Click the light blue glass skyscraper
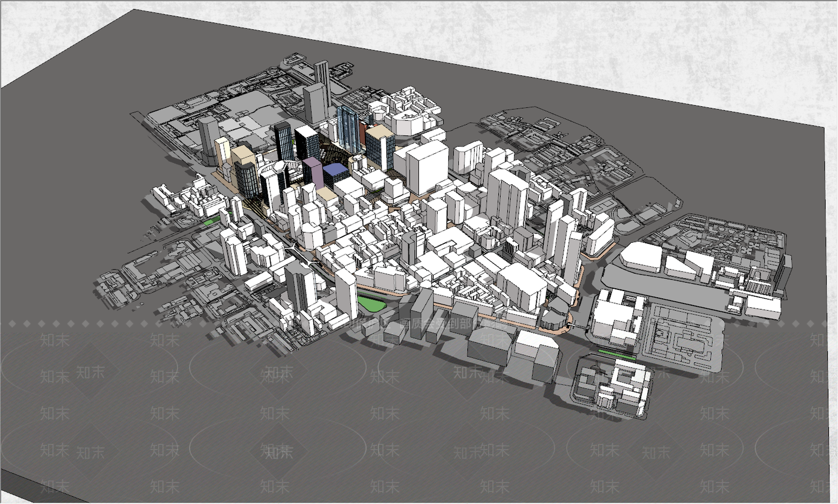Viewport: 838px width, 504px height. coord(347,128)
